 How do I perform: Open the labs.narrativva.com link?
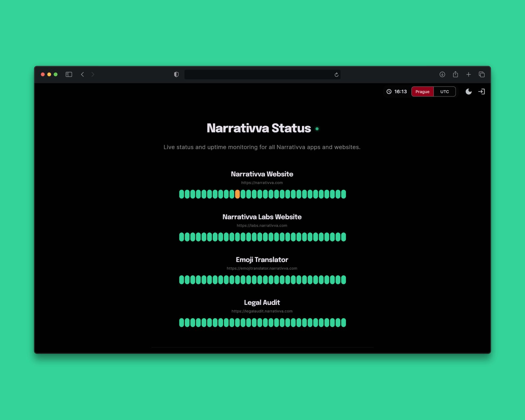tap(262, 225)
